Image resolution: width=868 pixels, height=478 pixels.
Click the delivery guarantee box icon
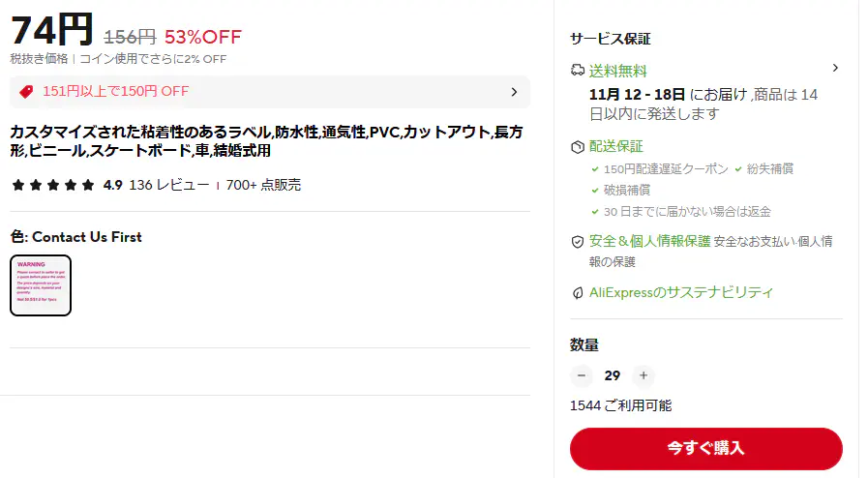pyautogui.click(x=578, y=147)
